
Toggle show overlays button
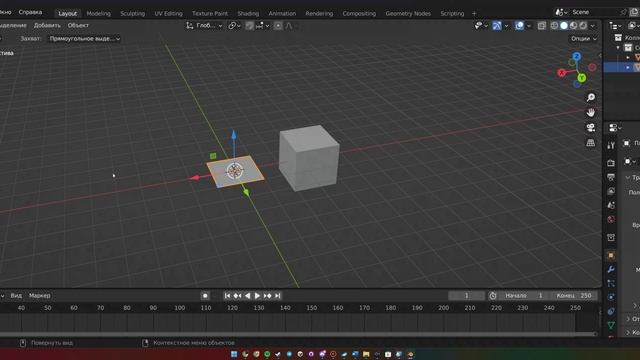519,26
